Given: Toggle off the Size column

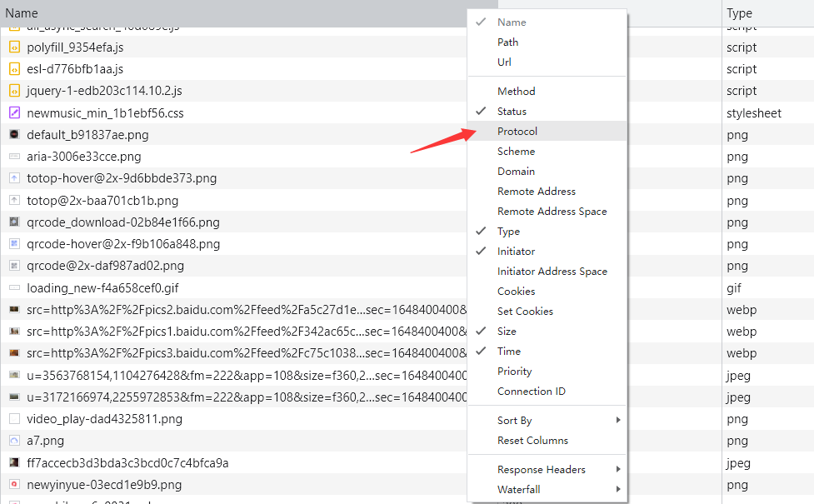Looking at the screenshot, I should click(507, 332).
